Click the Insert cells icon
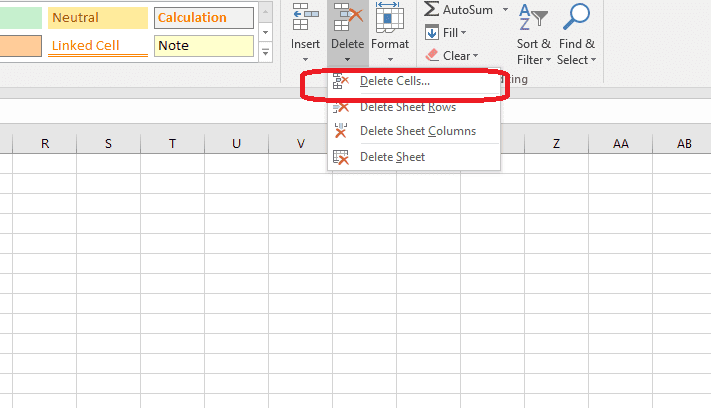Viewport: 711px width, 408px height. [x=305, y=17]
